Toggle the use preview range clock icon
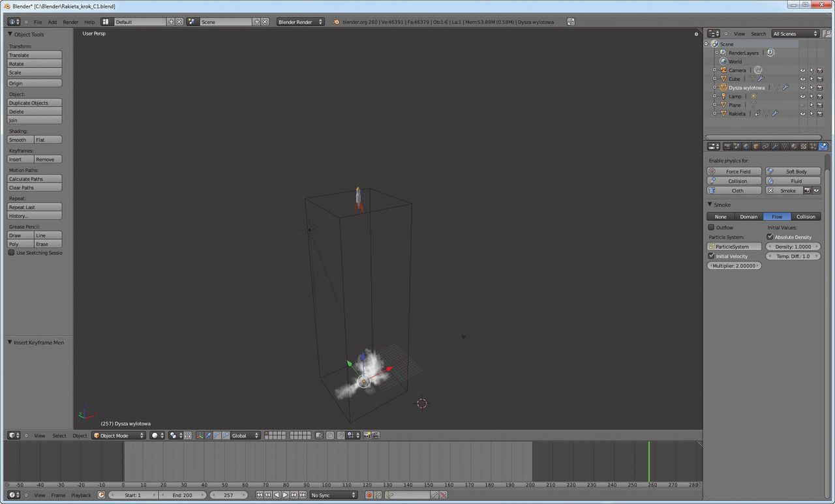 [101, 495]
